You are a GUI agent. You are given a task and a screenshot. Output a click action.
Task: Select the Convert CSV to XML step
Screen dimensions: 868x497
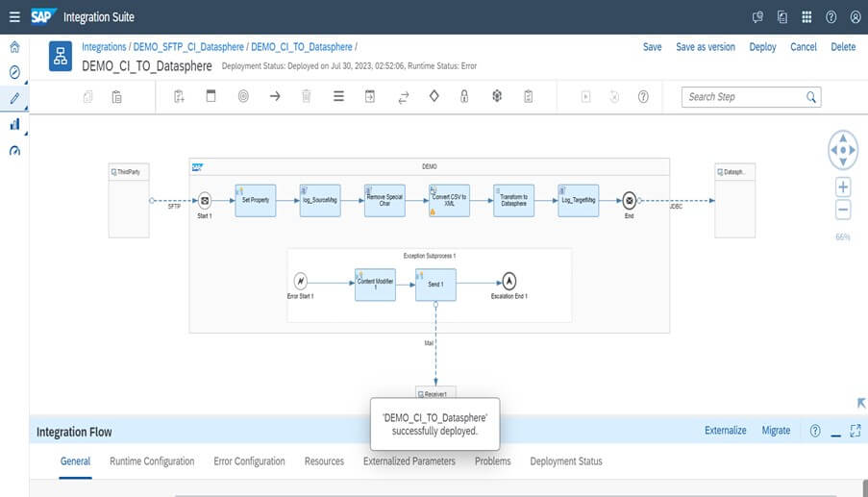pos(450,200)
